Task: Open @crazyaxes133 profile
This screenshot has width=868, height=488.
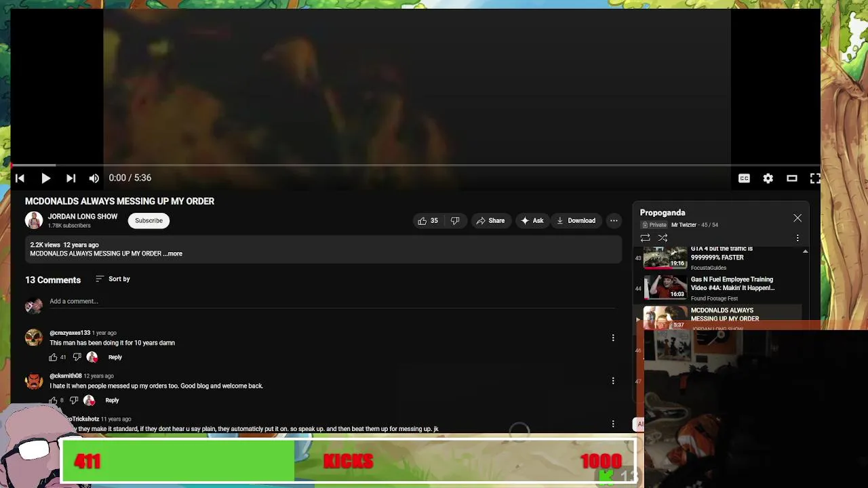Action: point(70,333)
